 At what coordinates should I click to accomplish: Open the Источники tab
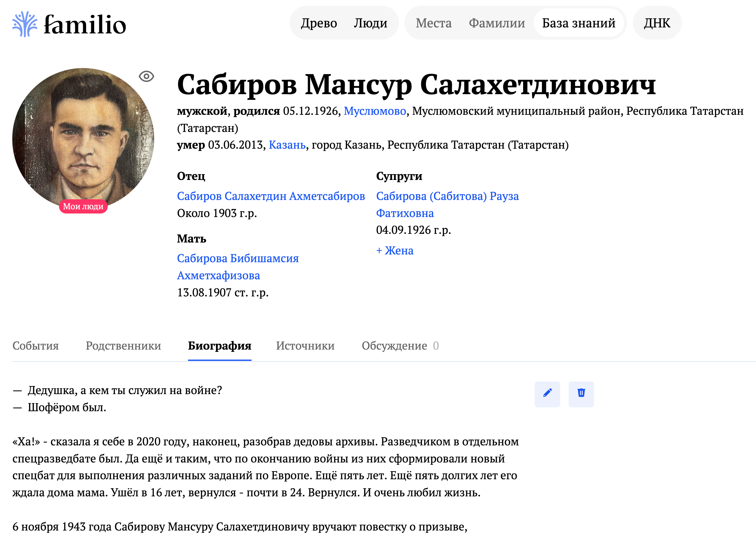tap(305, 345)
